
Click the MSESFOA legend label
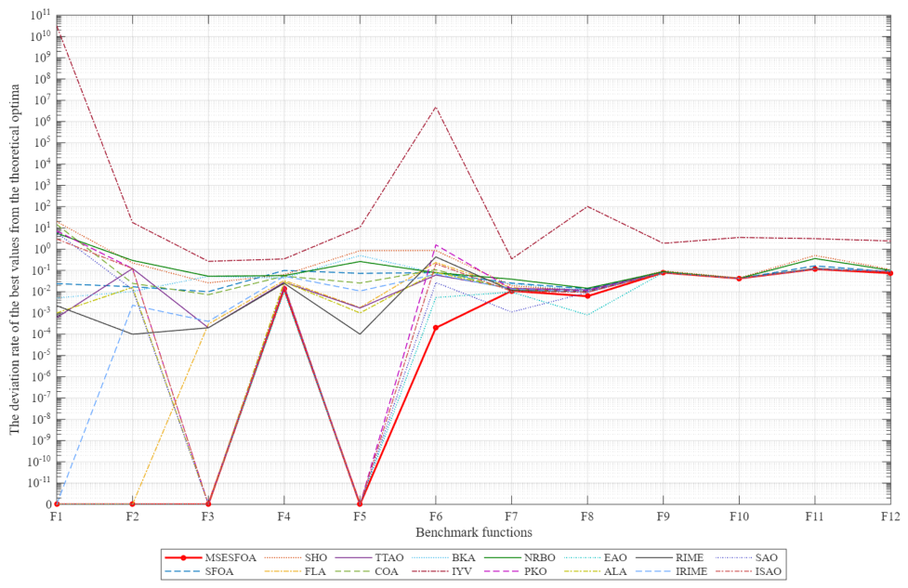click(x=230, y=558)
